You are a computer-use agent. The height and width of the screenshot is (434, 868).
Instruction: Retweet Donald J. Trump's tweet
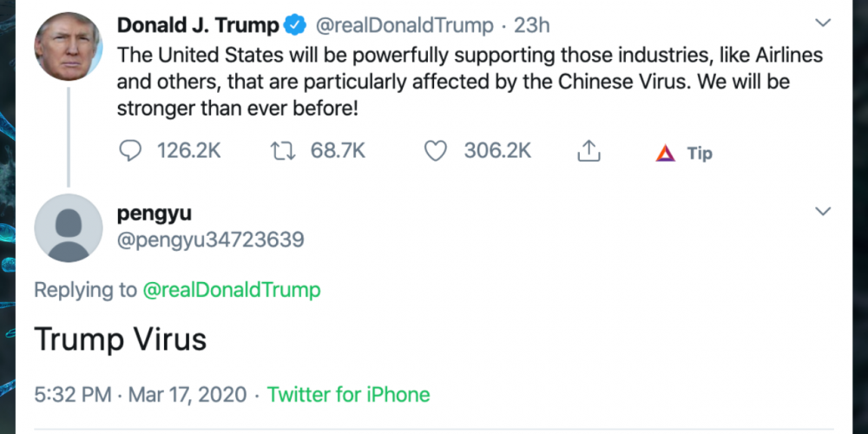click(x=283, y=152)
